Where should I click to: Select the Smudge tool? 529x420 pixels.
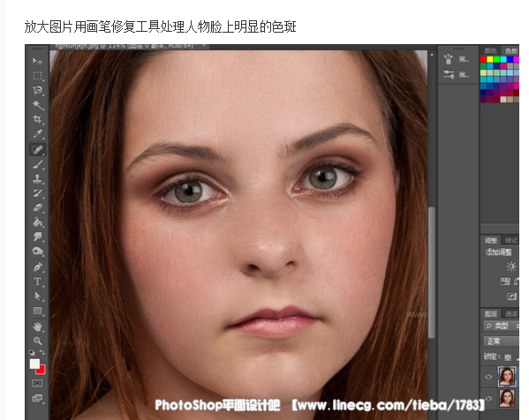click(37, 236)
